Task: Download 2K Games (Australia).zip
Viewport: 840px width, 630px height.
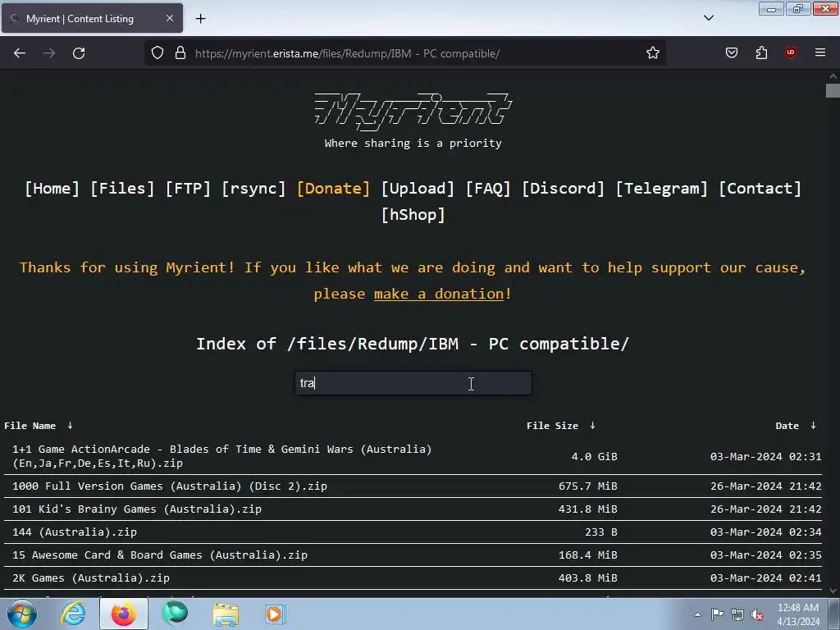Action: coord(90,578)
